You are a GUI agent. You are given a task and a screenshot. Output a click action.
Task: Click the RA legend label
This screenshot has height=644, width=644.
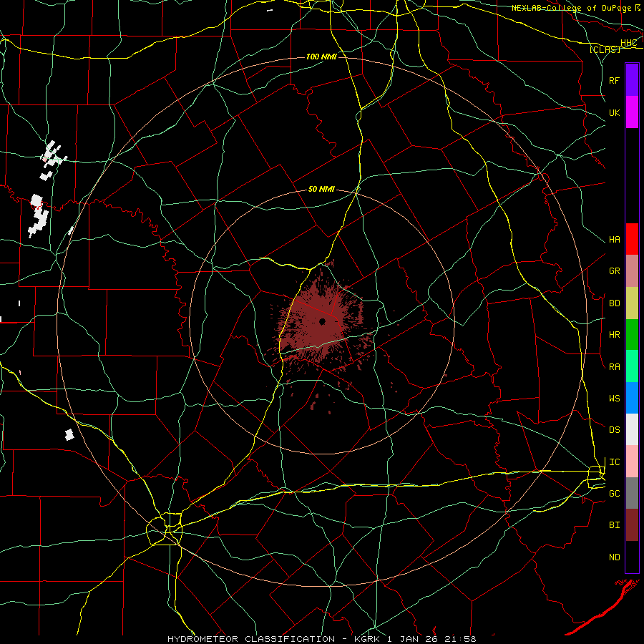[x=614, y=367]
